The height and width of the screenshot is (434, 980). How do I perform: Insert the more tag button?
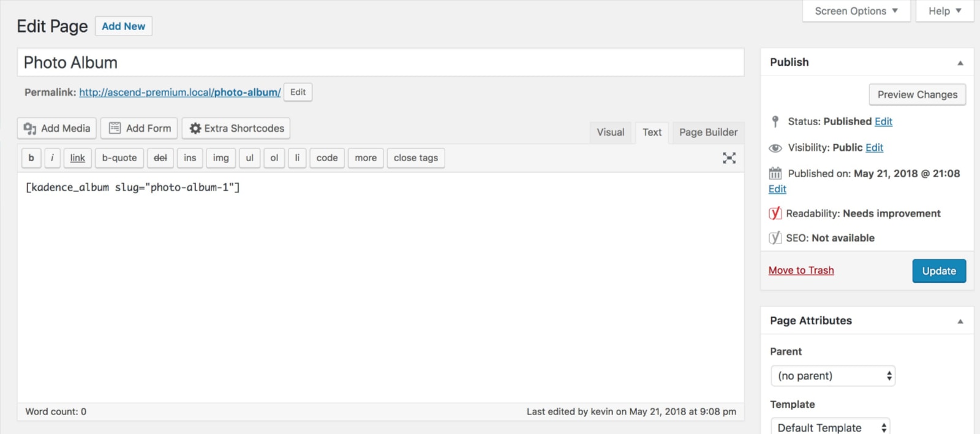point(366,158)
